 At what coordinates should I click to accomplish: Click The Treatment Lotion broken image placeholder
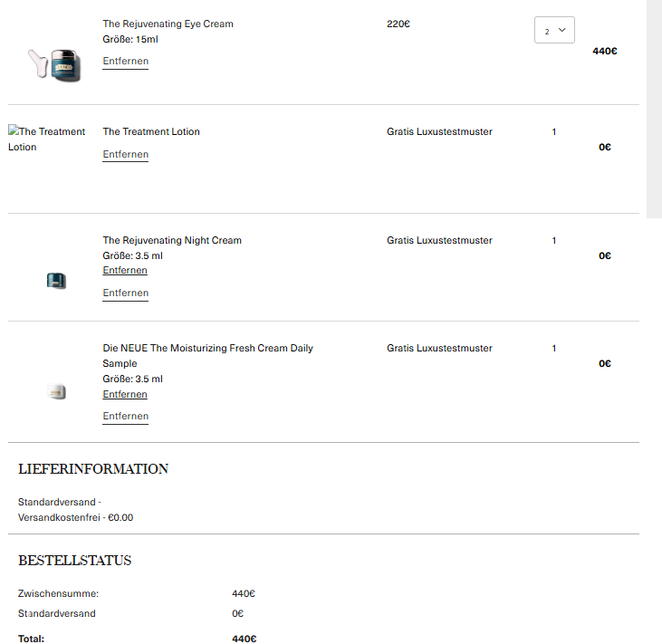point(47,139)
